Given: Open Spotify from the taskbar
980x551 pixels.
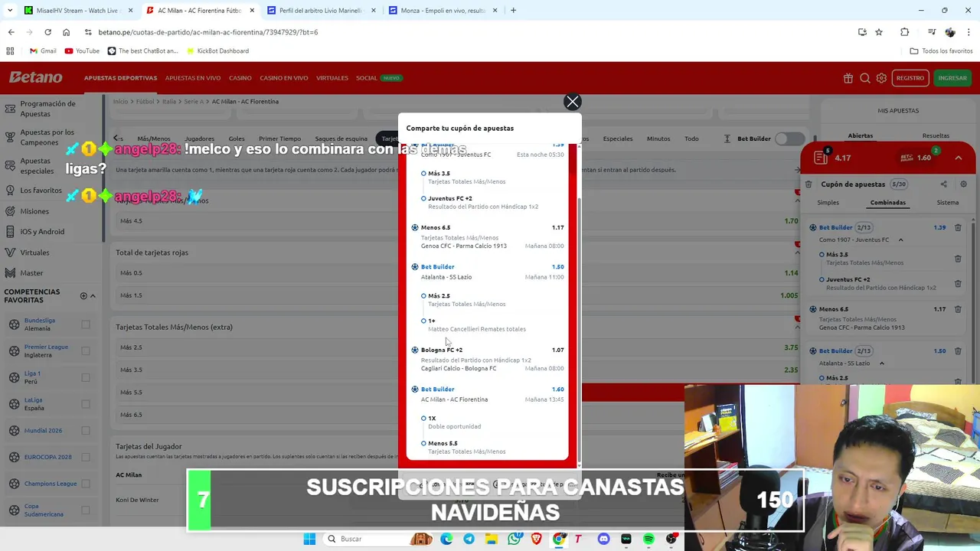Looking at the screenshot, I should 648,539.
